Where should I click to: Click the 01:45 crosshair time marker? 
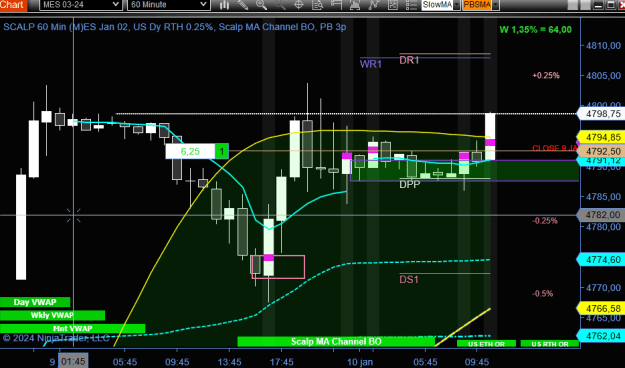pyautogui.click(x=73, y=362)
